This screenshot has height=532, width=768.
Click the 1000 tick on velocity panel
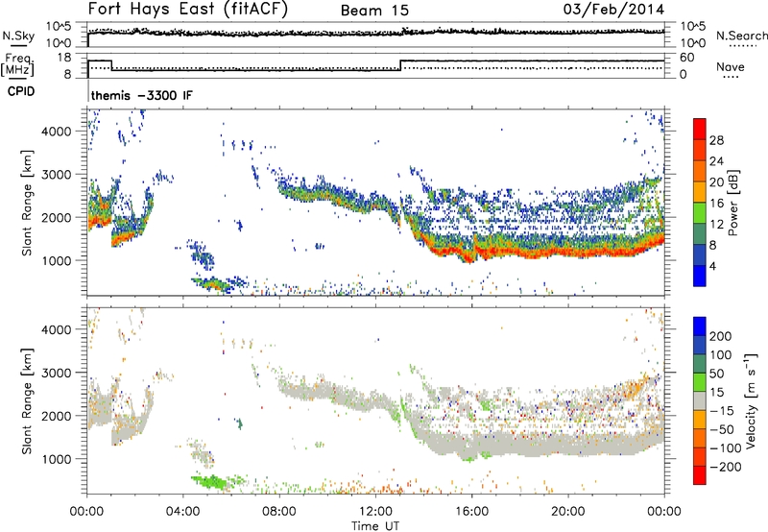coord(57,459)
